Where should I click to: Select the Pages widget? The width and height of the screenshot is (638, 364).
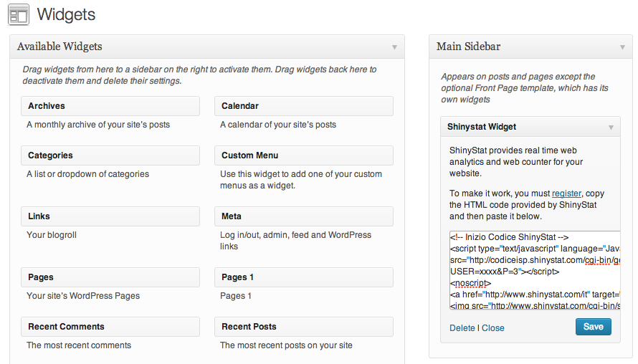pyautogui.click(x=110, y=277)
